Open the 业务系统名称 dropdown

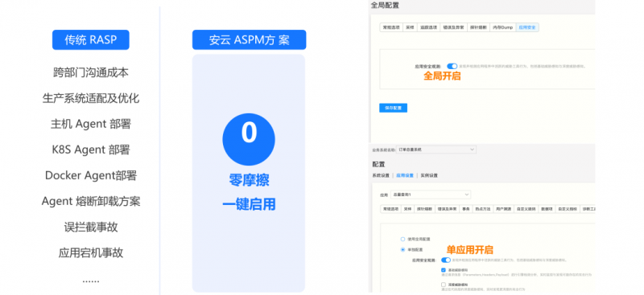click(436, 150)
